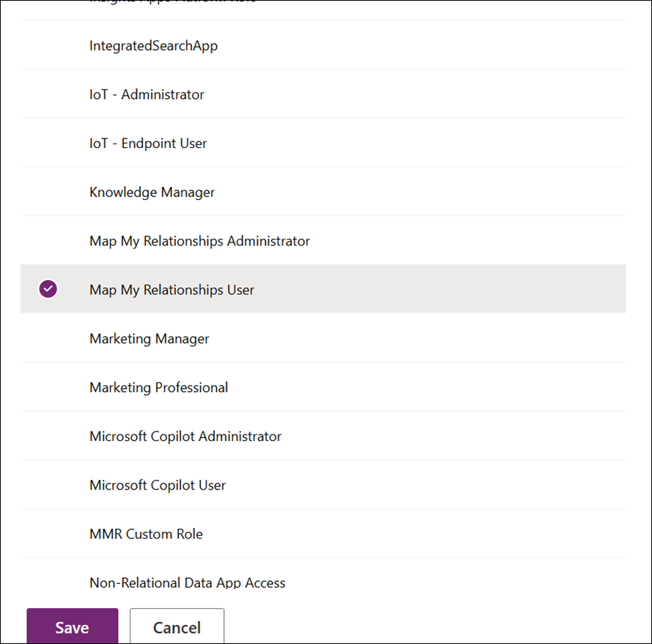Image resolution: width=652 pixels, height=644 pixels.
Task: Select the Marketing Manager role
Action: [x=149, y=338]
